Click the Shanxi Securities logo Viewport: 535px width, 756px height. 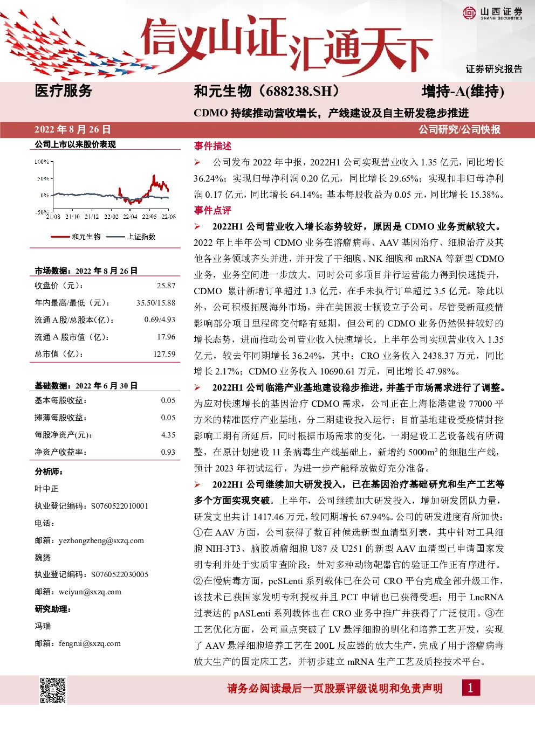[x=492, y=13]
